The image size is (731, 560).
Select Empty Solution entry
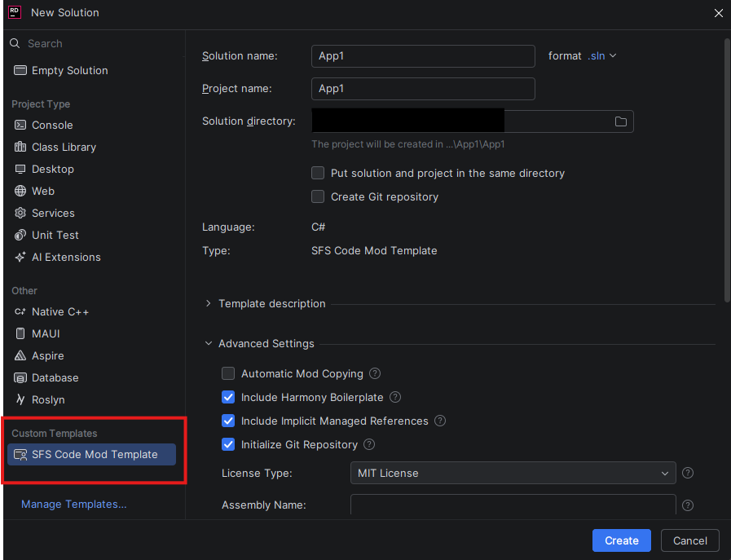click(x=91, y=70)
